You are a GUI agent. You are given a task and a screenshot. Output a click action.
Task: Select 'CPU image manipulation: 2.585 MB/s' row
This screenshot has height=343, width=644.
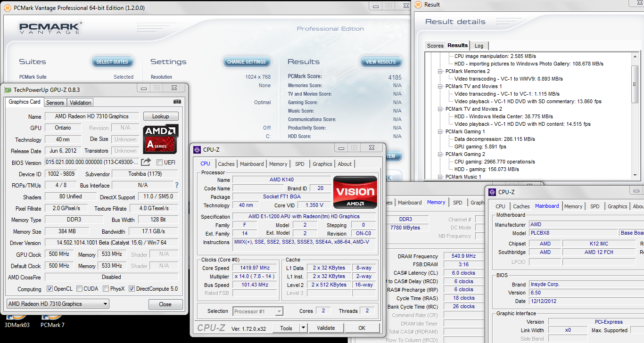495,56
